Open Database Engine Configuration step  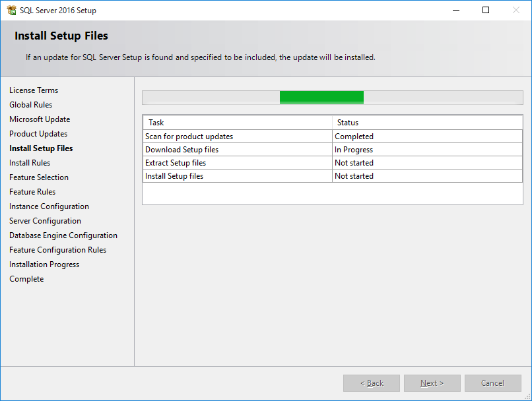click(63, 235)
